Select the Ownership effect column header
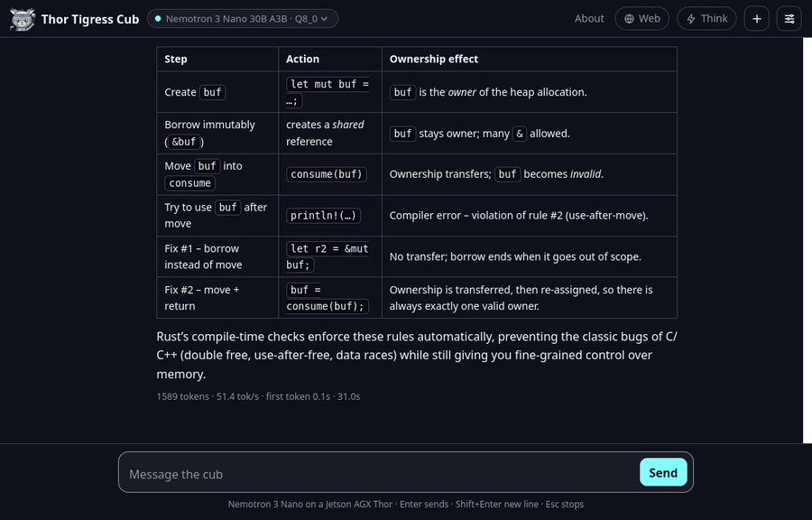 [530, 59]
